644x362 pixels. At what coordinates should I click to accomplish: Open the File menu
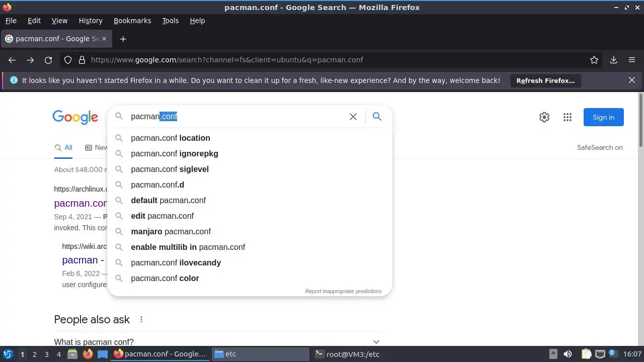(11, 21)
